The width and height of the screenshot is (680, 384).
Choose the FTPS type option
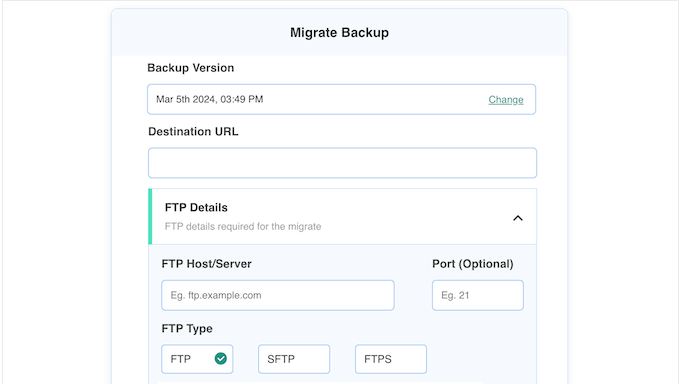390,359
